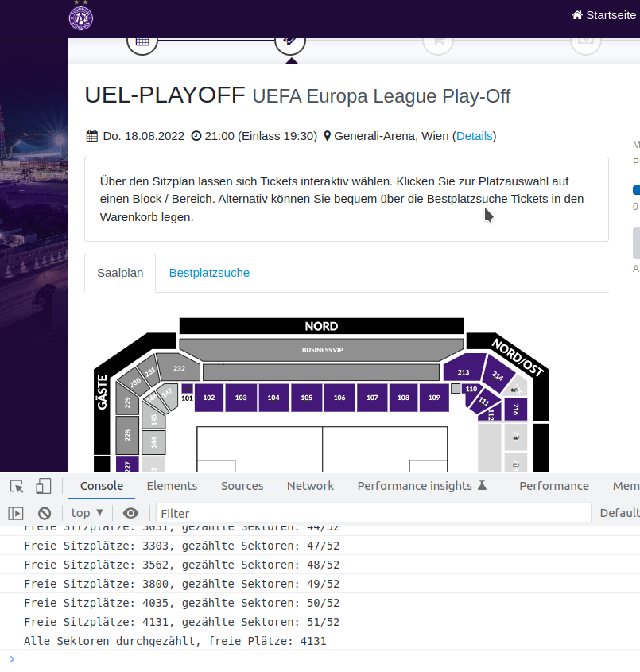The image size is (640, 672).
Task: Click log line 'Freie Sitzplätze: 3303'
Action: 320,546
